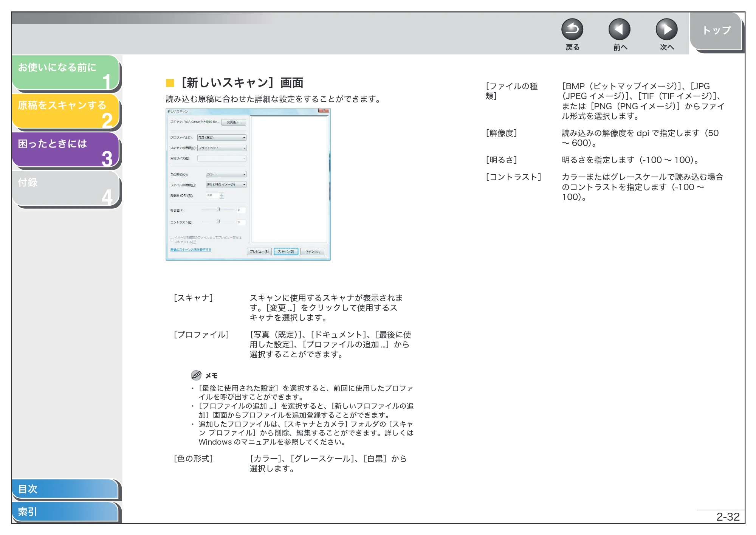Click the 次へ (next page) arrow icon
This screenshot has height=535, width=756.
666,29
